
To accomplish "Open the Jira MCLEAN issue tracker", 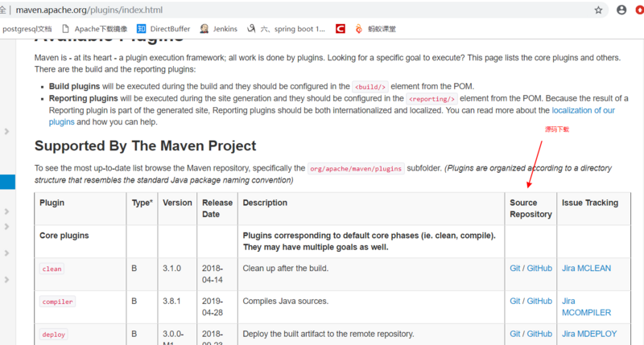I will click(x=586, y=269).
